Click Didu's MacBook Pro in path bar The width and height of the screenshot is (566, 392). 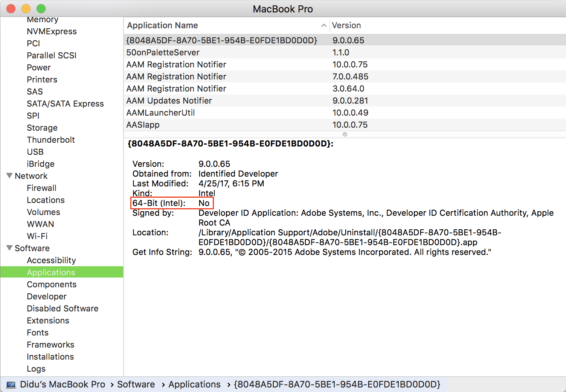(63, 384)
